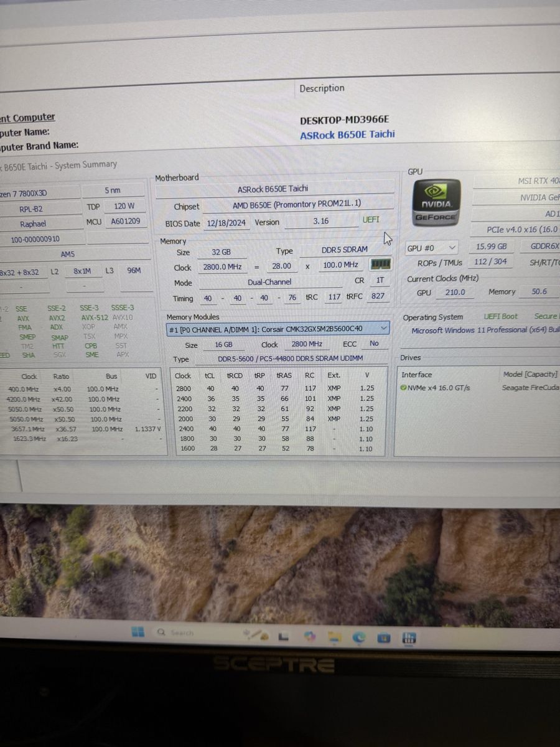Click the NVIDIA GeForce logo icon
The height and width of the screenshot is (747, 560).
click(x=437, y=202)
